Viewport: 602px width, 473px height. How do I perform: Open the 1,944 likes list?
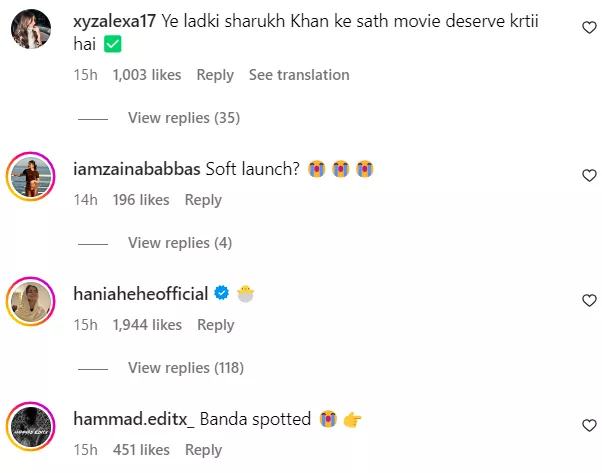pos(147,325)
